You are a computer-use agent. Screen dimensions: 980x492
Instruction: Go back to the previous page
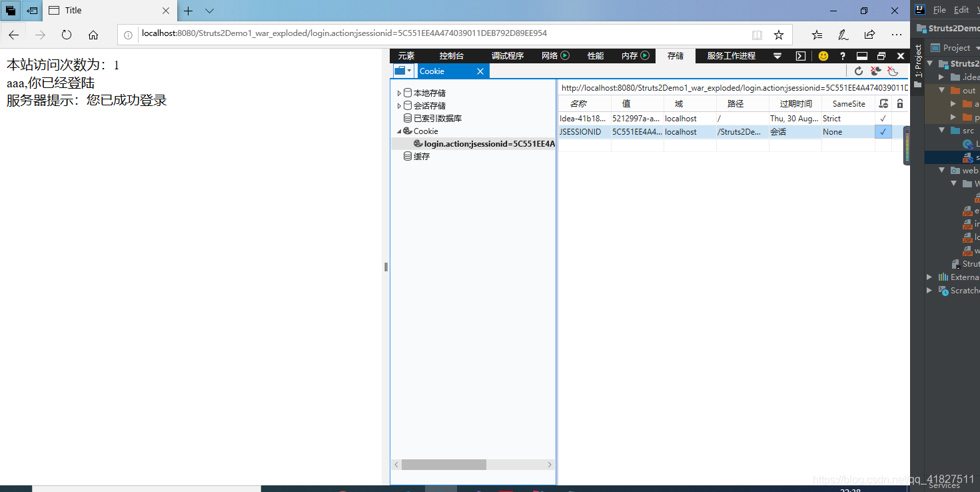point(13,35)
